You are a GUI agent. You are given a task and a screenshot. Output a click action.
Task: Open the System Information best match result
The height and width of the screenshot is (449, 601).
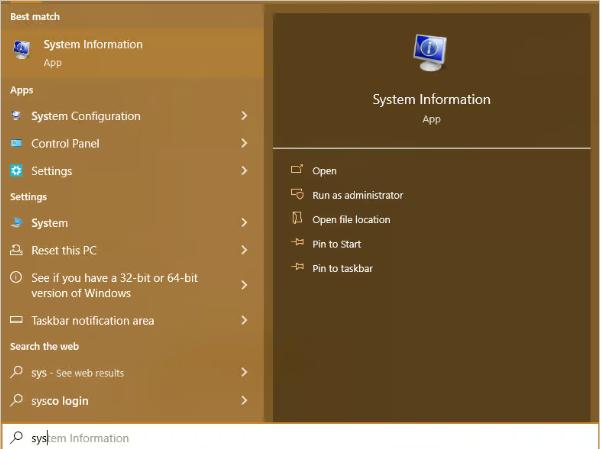click(133, 52)
